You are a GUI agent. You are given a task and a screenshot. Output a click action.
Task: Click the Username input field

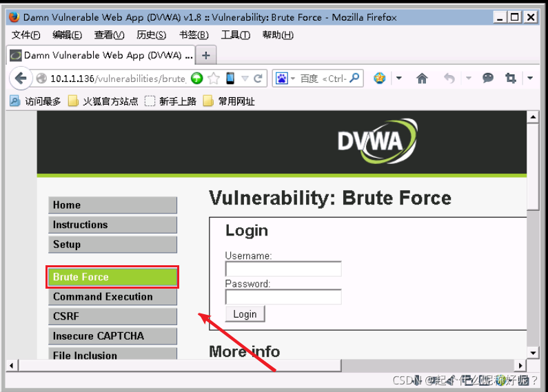(283, 269)
